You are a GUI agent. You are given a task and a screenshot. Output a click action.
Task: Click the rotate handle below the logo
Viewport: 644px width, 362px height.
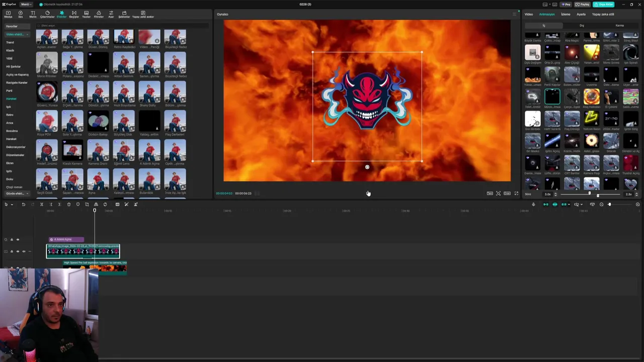tap(367, 167)
